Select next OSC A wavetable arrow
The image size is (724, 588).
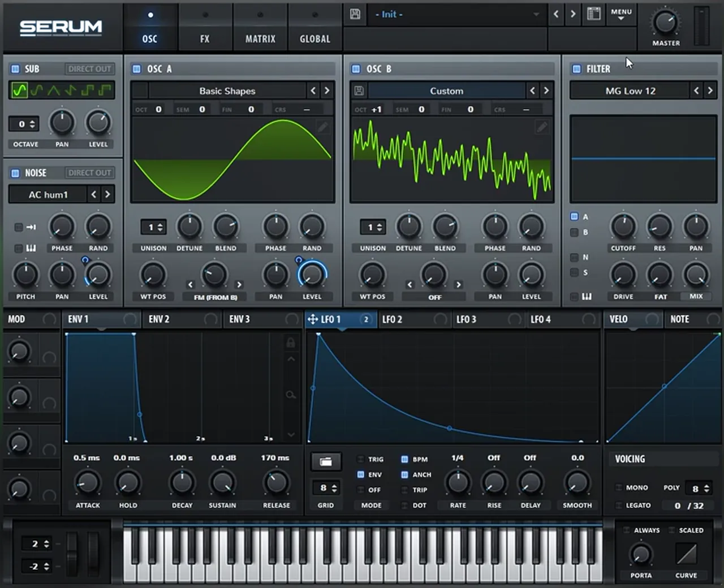click(x=326, y=91)
